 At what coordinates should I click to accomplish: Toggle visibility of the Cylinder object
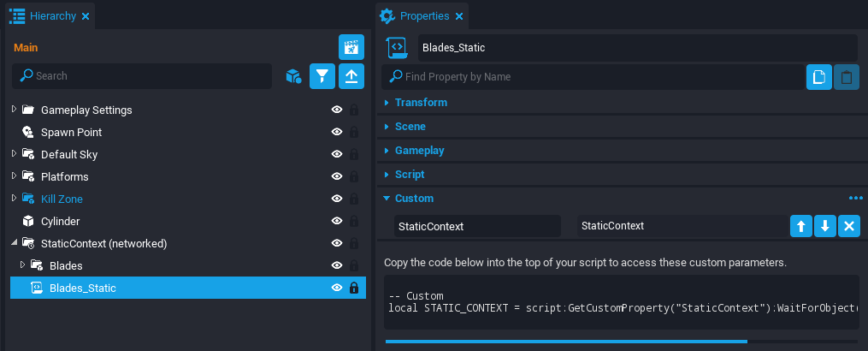[337, 221]
